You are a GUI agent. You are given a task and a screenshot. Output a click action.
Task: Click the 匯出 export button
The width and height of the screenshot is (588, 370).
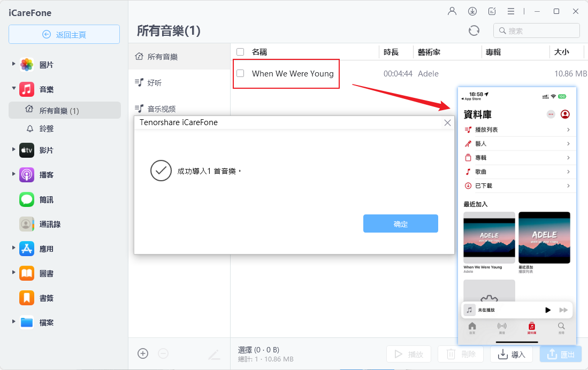click(561, 354)
